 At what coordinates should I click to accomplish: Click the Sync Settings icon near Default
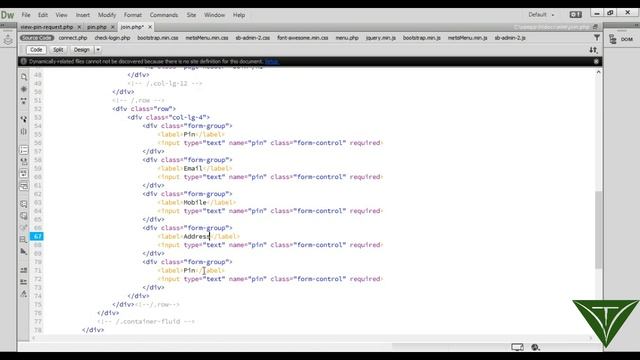coord(576,15)
